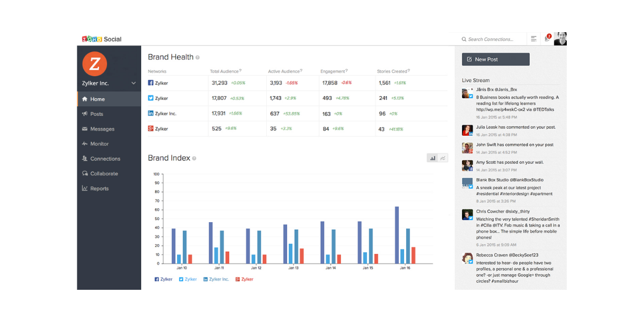Open the Messages section
Screen dimensions: 644x322
tap(101, 129)
